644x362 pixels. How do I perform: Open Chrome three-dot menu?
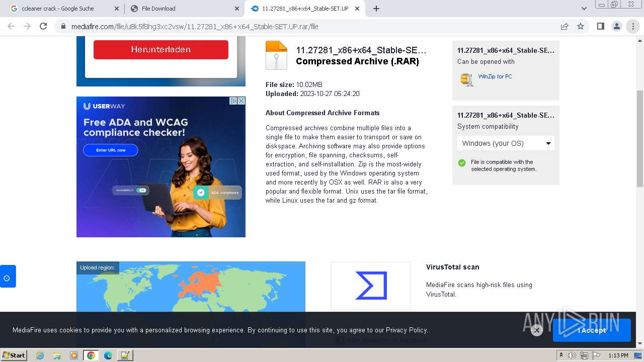[633, 26]
